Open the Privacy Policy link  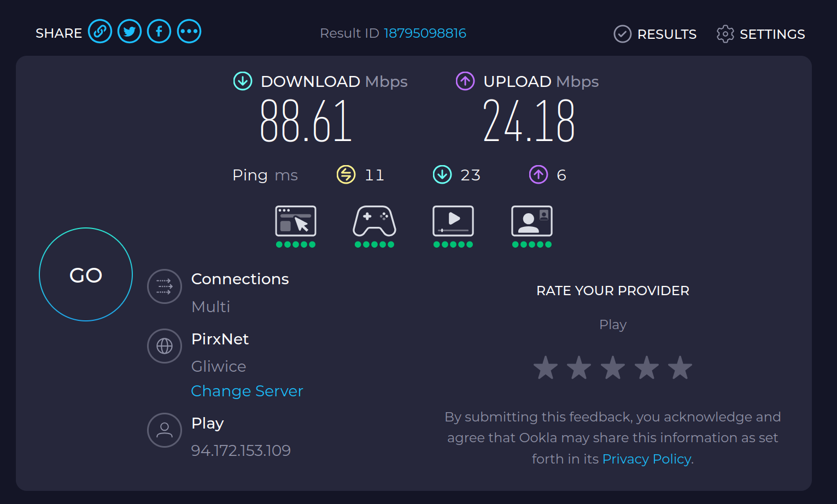647,459
